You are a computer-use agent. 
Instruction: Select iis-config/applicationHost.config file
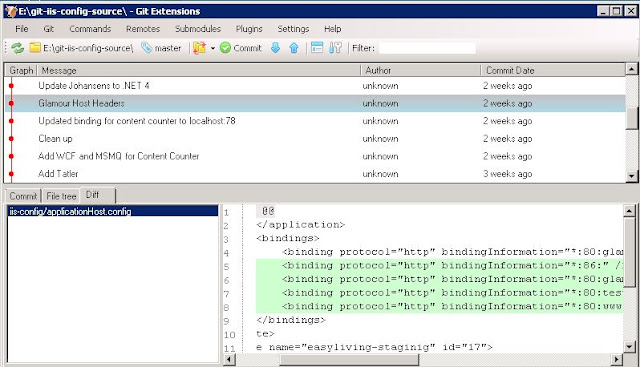pyautogui.click(x=113, y=211)
